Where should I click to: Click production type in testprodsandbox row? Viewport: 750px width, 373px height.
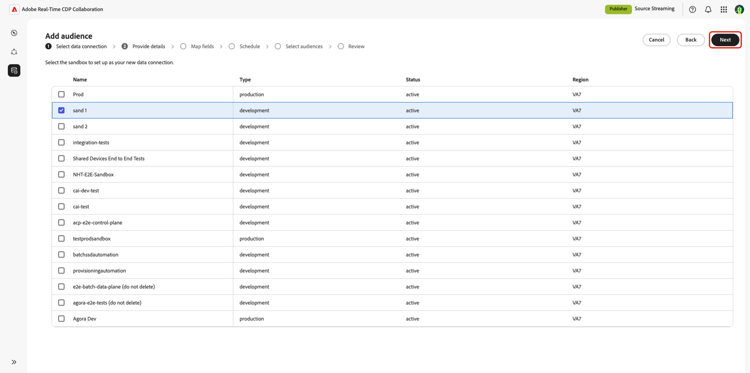point(252,239)
